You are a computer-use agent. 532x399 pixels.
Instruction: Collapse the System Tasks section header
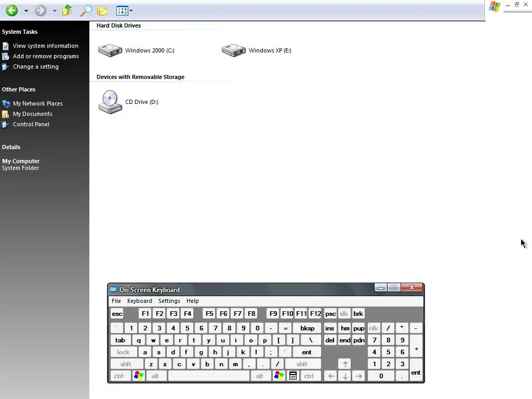[x=20, y=32]
